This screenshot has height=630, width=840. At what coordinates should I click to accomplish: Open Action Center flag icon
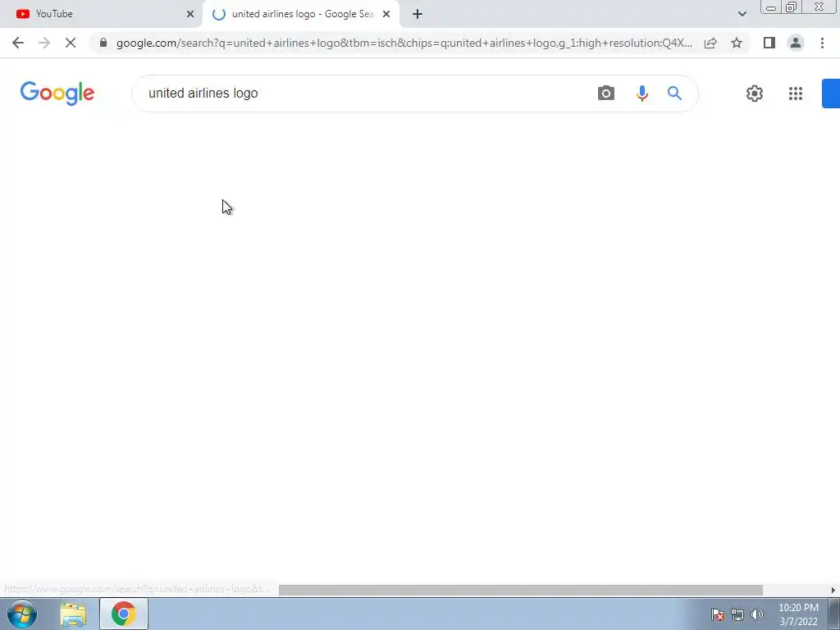tap(718, 614)
